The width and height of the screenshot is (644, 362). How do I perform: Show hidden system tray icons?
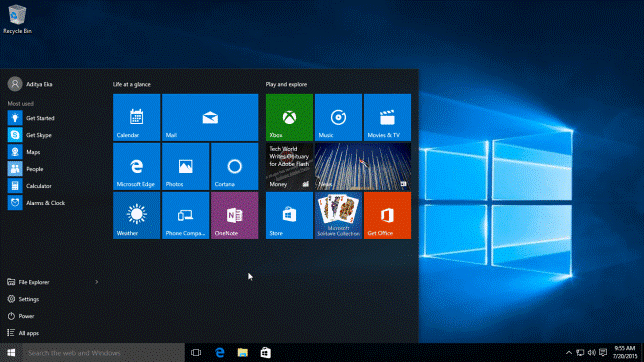coord(569,353)
